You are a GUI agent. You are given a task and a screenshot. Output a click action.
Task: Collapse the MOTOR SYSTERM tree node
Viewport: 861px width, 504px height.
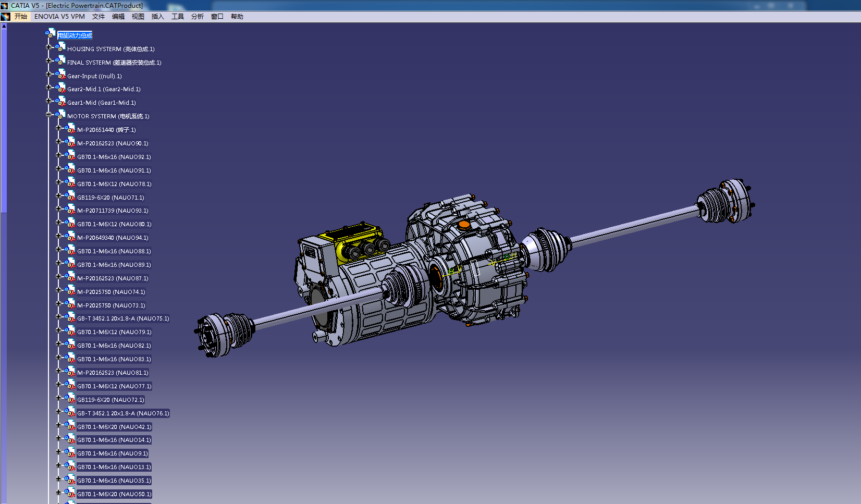click(x=48, y=114)
